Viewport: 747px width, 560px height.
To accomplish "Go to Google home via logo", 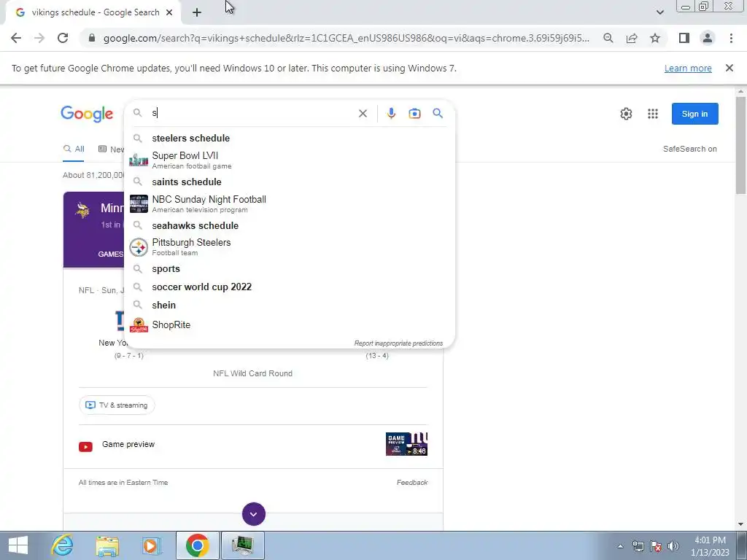I will coord(87,114).
